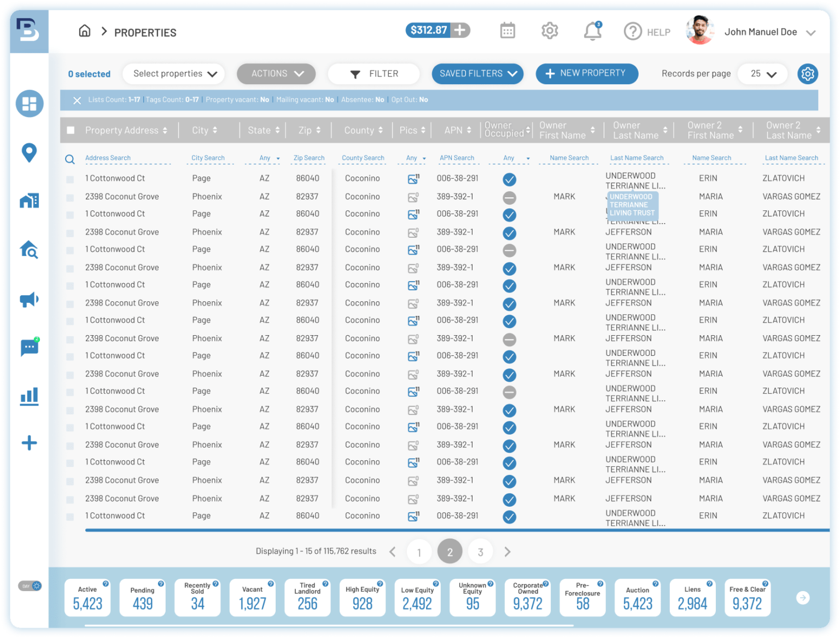Check the checkbox for first 1 Cottonwood Ct row
The image size is (840, 638).
click(x=70, y=178)
